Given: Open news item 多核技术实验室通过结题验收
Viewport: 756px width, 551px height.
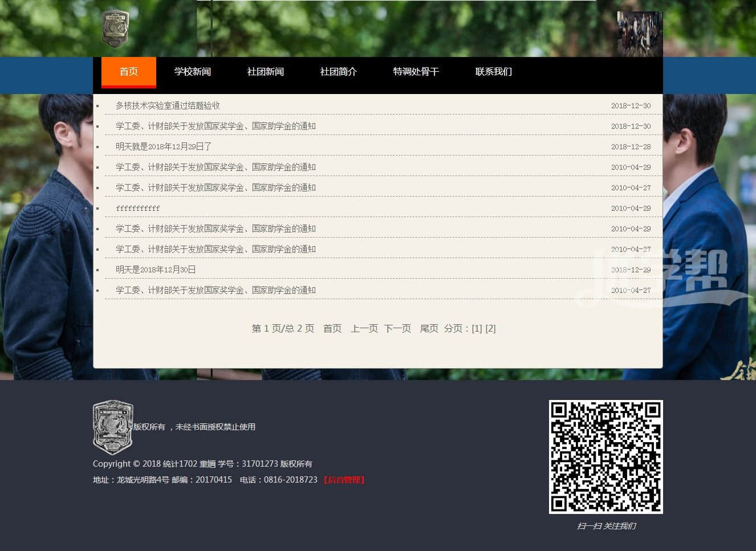Looking at the screenshot, I should 168,105.
